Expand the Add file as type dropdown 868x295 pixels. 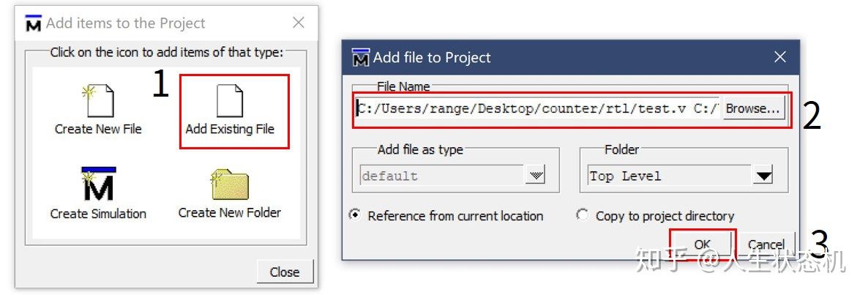click(x=535, y=176)
